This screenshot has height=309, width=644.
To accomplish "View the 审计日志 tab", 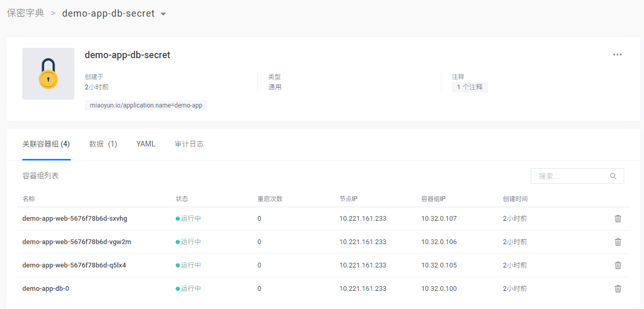I will [189, 144].
